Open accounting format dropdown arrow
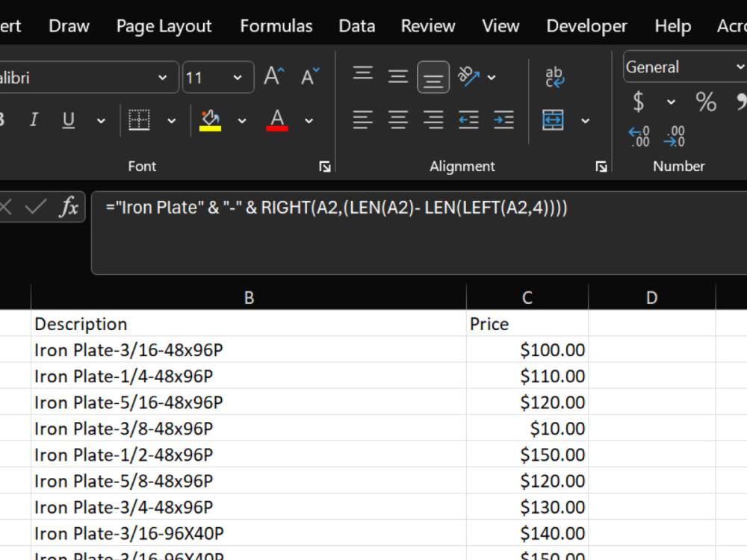The width and height of the screenshot is (747, 560). point(671,102)
